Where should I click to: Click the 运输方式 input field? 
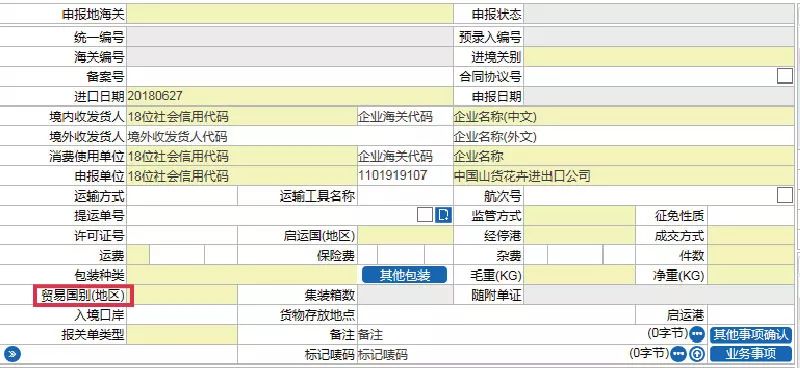coord(182,195)
